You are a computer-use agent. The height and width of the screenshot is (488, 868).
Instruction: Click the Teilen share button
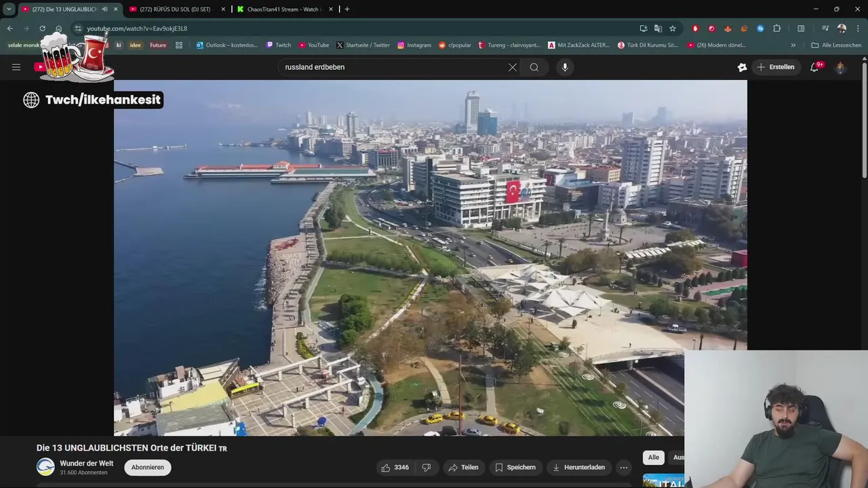tap(464, 467)
